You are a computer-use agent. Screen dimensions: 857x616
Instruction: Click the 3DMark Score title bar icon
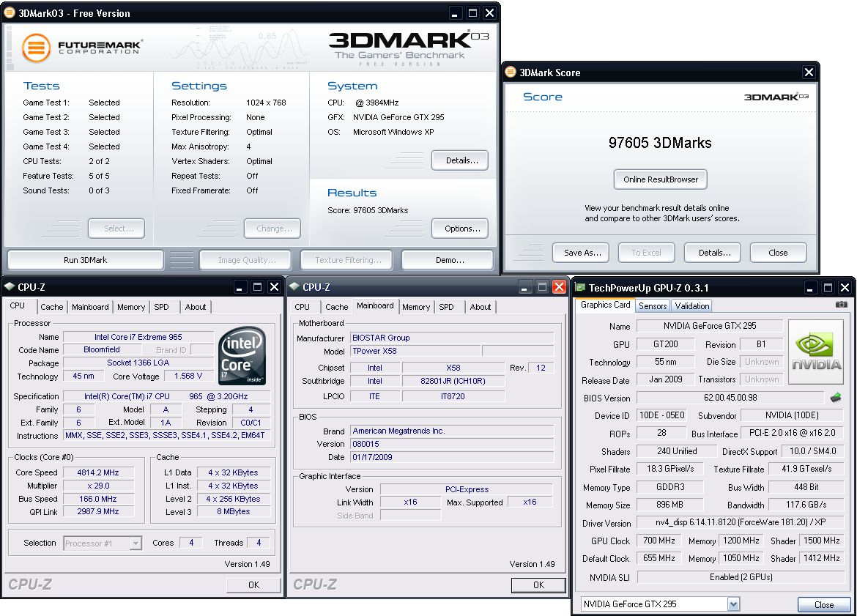(511, 73)
